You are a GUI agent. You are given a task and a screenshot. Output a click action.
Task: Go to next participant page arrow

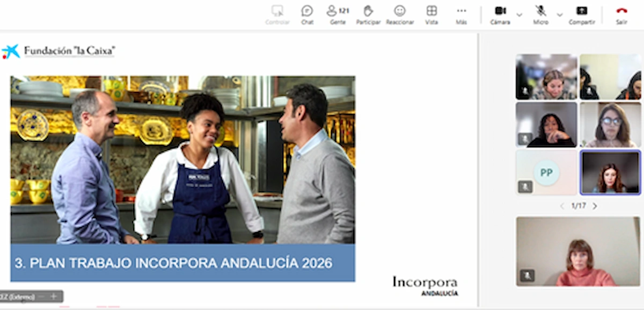click(595, 206)
